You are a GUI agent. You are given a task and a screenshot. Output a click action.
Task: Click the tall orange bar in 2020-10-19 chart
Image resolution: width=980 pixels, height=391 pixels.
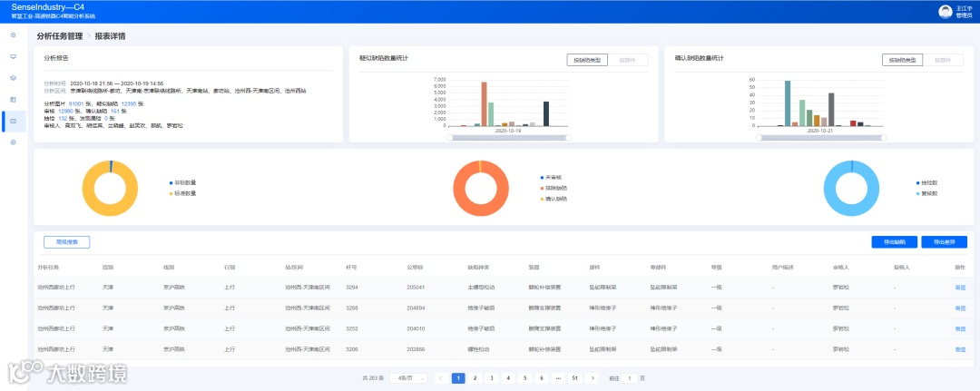point(484,103)
